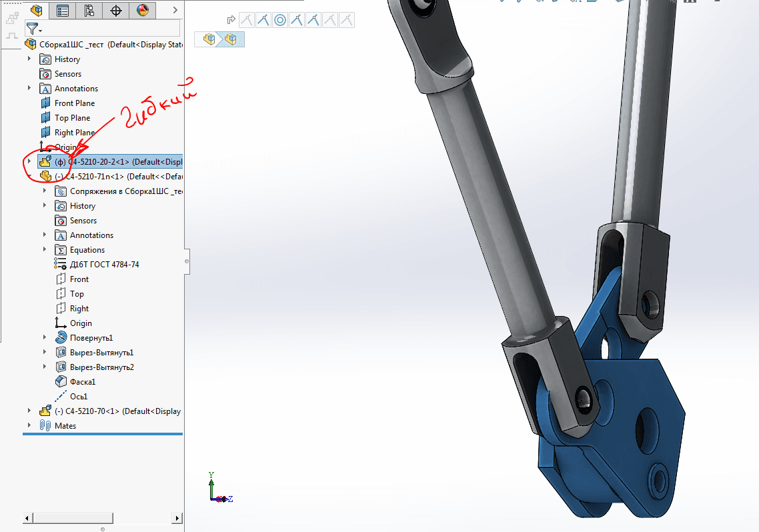Expand the Equations folder of the part
The image size is (759, 532).
pyautogui.click(x=45, y=250)
